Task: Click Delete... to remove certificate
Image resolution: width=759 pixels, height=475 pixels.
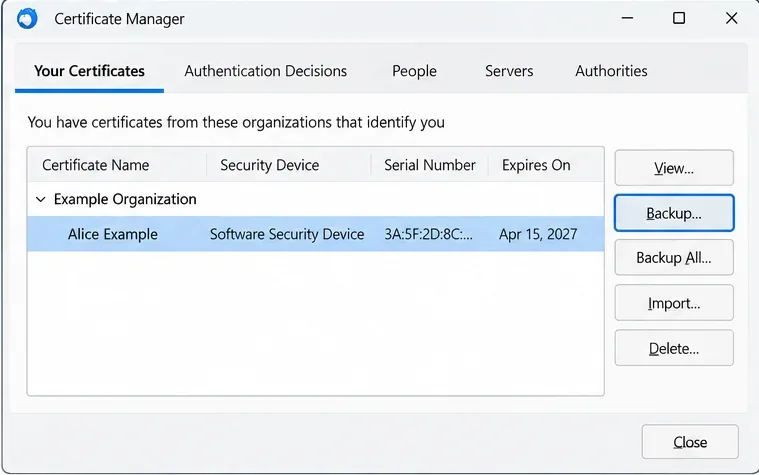Action: coord(674,348)
